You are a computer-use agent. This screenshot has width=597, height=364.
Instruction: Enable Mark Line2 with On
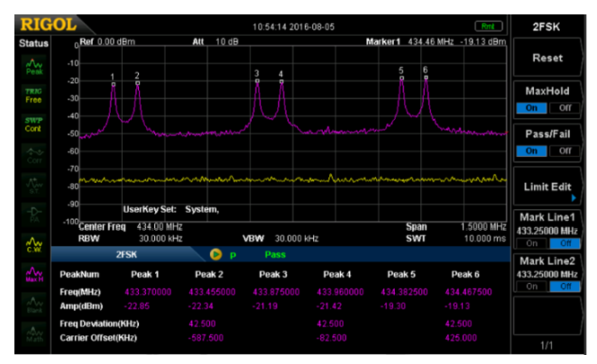tap(531, 287)
